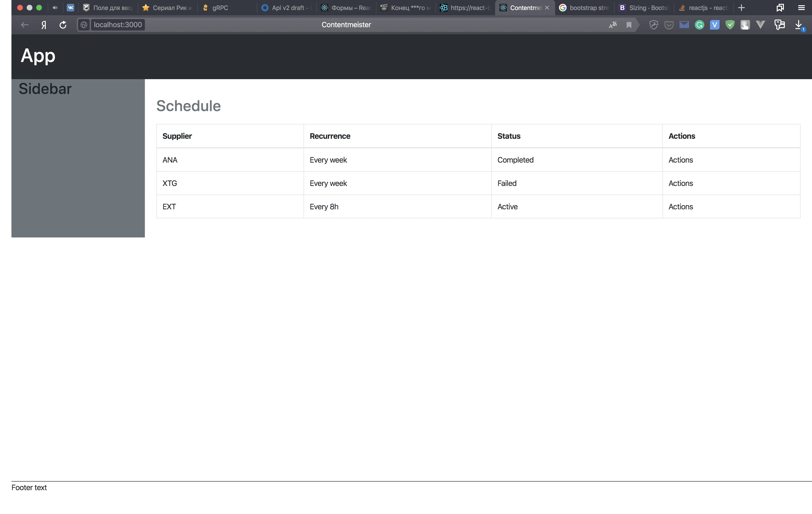Reload the page with refresh icon
The image size is (812, 514).
click(63, 25)
